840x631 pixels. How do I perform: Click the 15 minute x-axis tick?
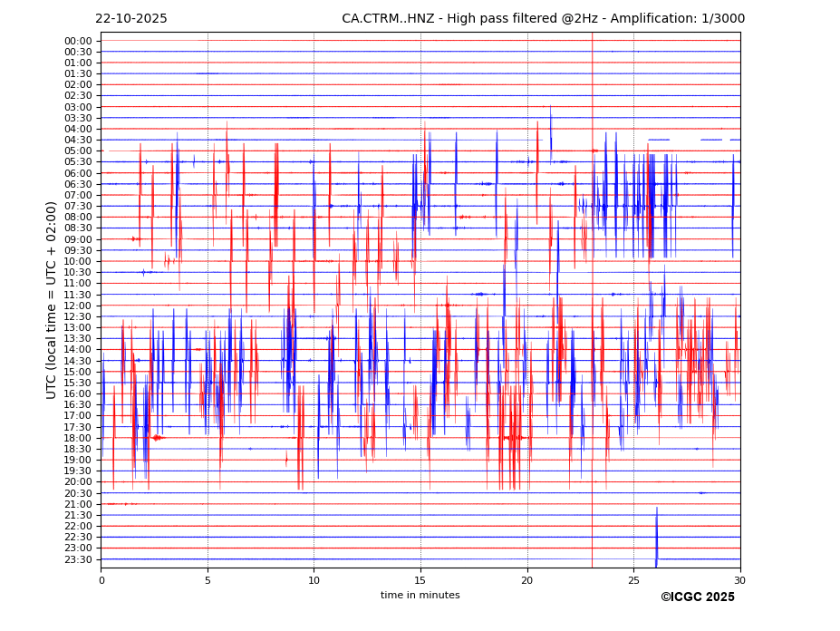click(x=420, y=580)
